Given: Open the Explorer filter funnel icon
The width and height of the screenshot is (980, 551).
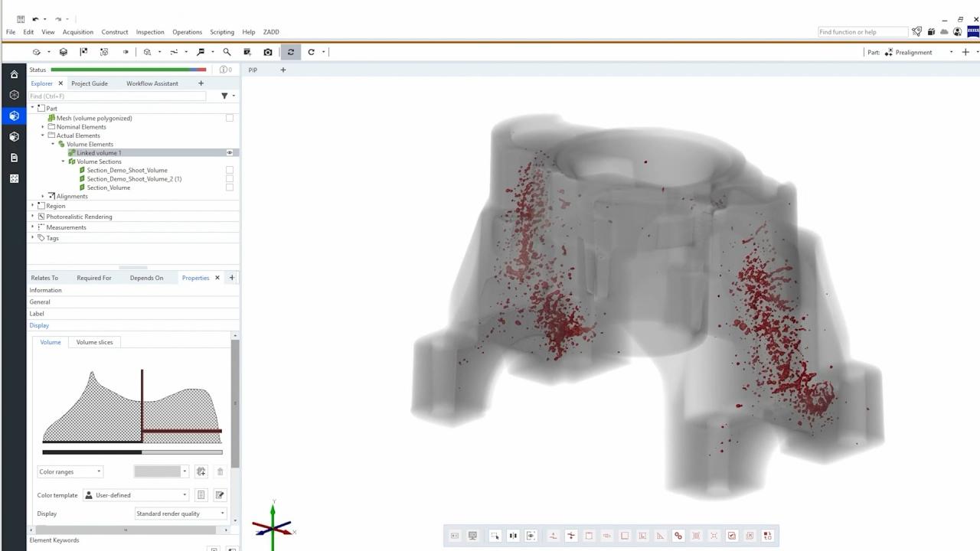Looking at the screenshot, I should pyautogui.click(x=224, y=96).
